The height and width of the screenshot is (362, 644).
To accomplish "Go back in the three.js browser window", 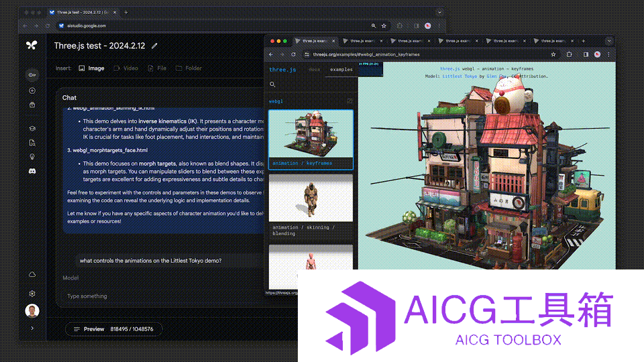I will 271,54.
